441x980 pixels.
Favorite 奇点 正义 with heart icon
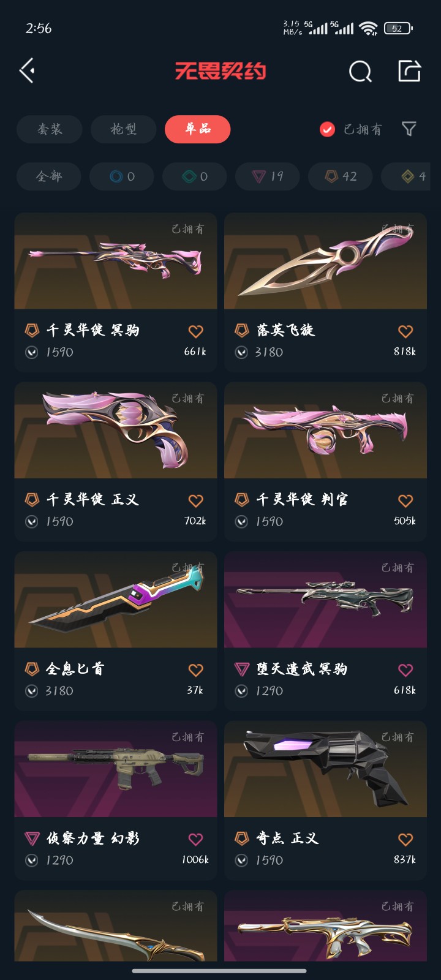click(405, 839)
